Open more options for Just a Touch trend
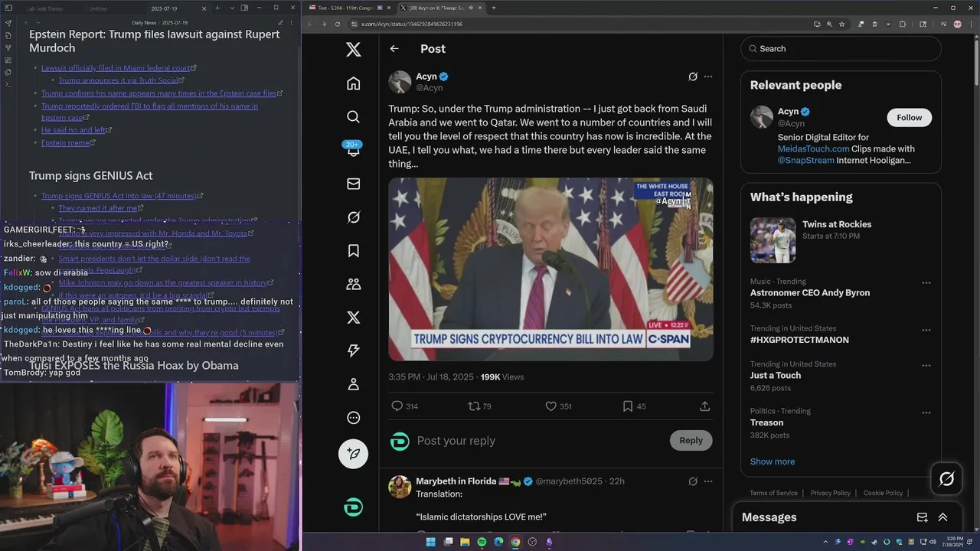 pyautogui.click(x=926, y=366)
